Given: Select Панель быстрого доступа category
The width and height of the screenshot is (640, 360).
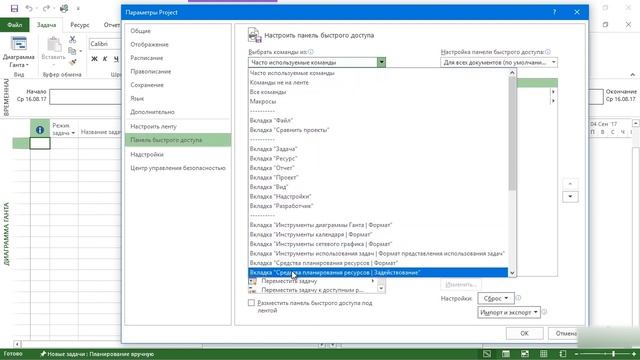Looking at the screenshot, I should (x=178, y=140).
